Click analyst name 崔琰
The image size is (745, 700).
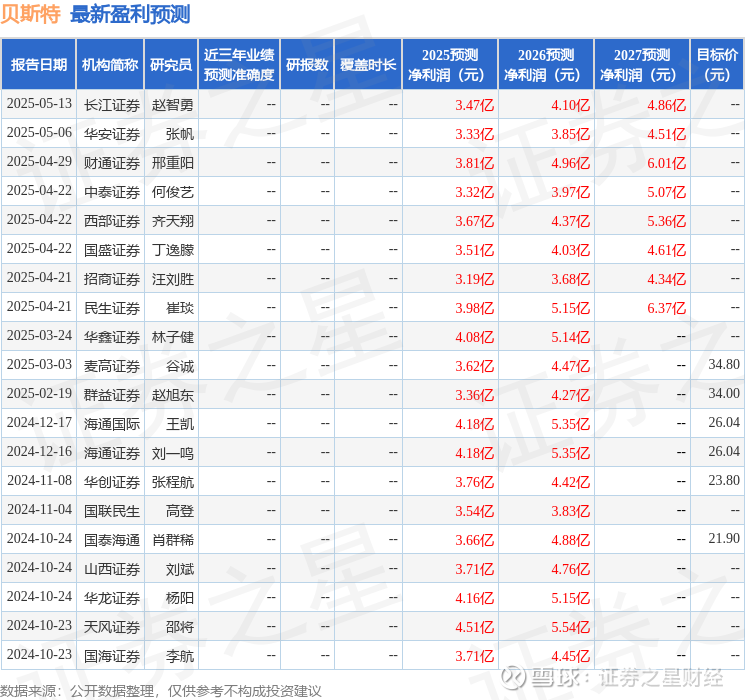tap(180, 308)
